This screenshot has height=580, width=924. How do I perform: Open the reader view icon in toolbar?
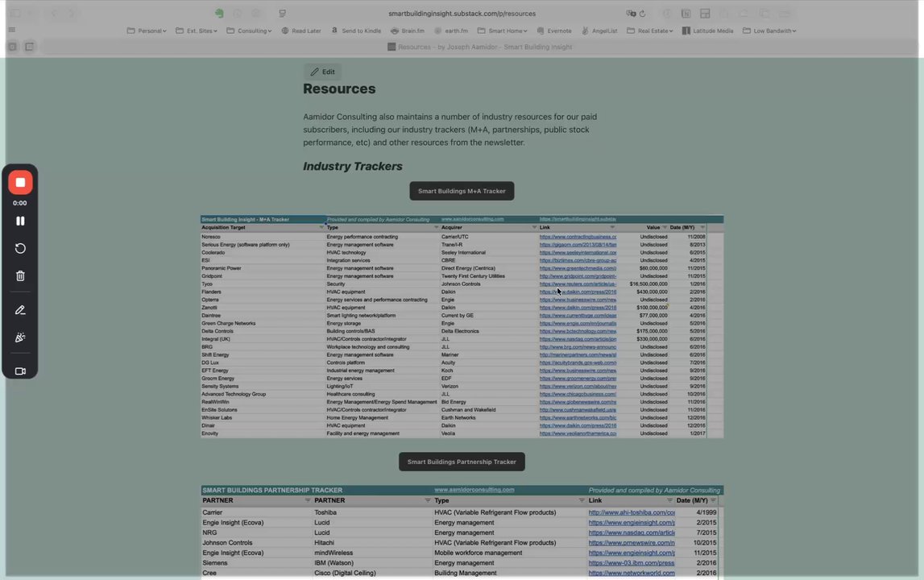(282, 13)
